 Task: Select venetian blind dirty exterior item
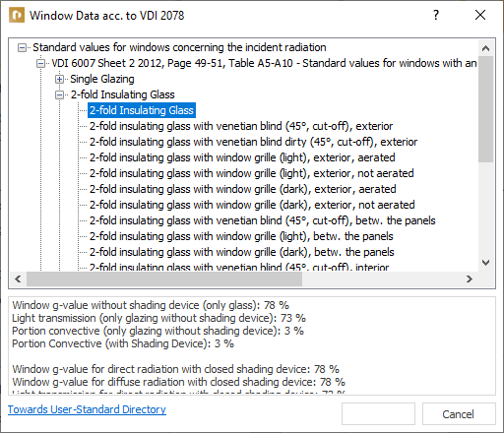coord(253,142)
